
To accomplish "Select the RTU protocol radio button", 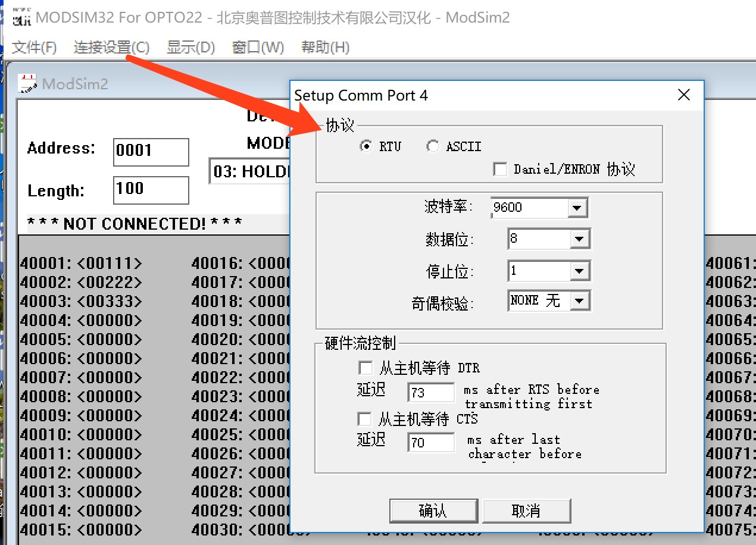I will tap(367, 146).
